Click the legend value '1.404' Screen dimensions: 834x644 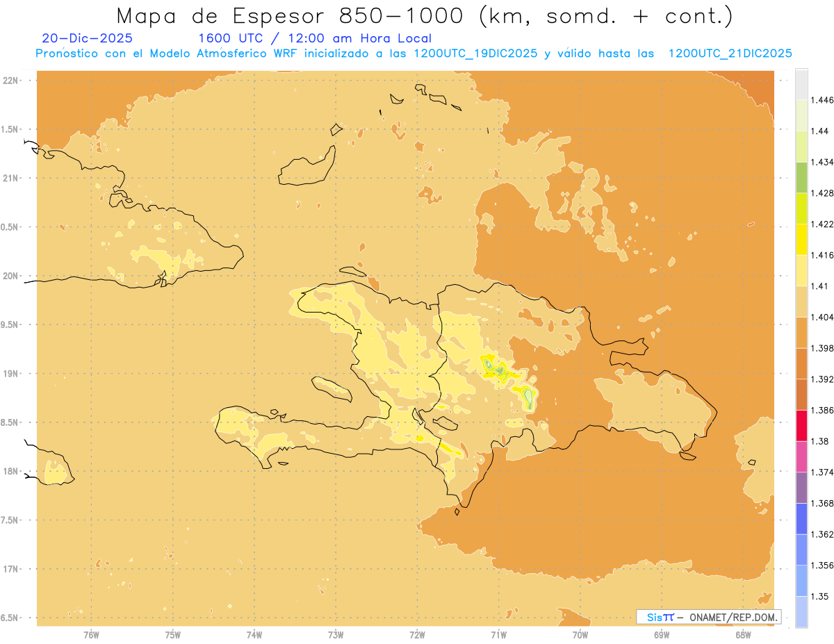[823, 317]
